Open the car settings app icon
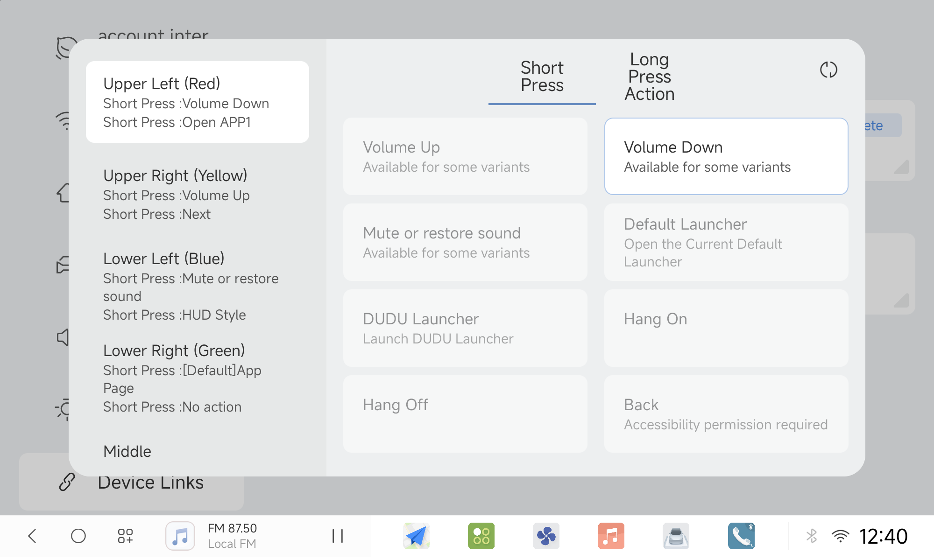This screenshot has width=934, height=560. click(x=676, y=536)
